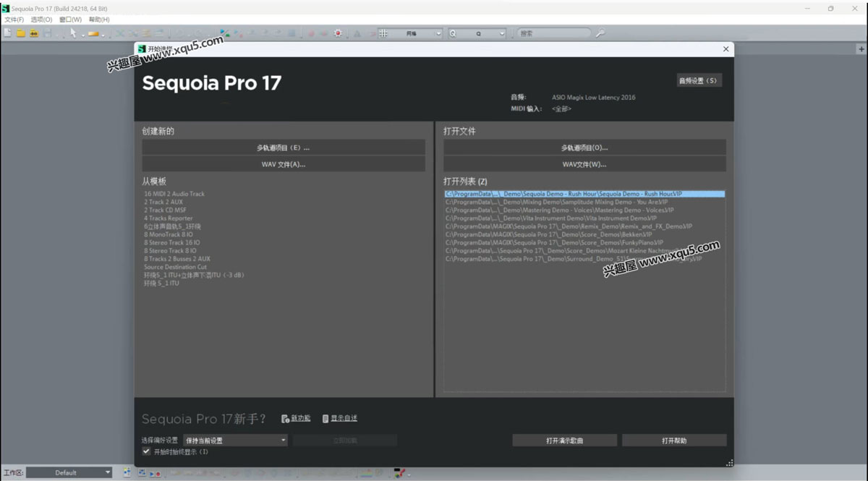Open the 窗口(W) menu
868x481 pixels.
click(x=70, y=20)
